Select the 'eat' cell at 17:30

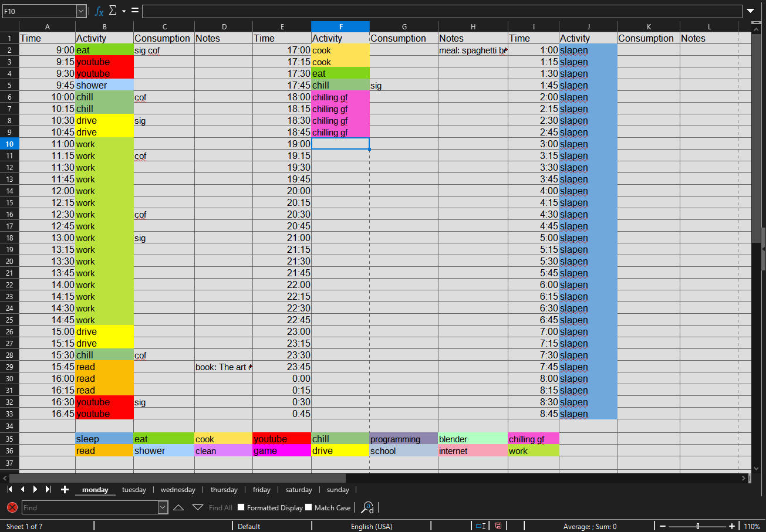[x=340, y=73]
